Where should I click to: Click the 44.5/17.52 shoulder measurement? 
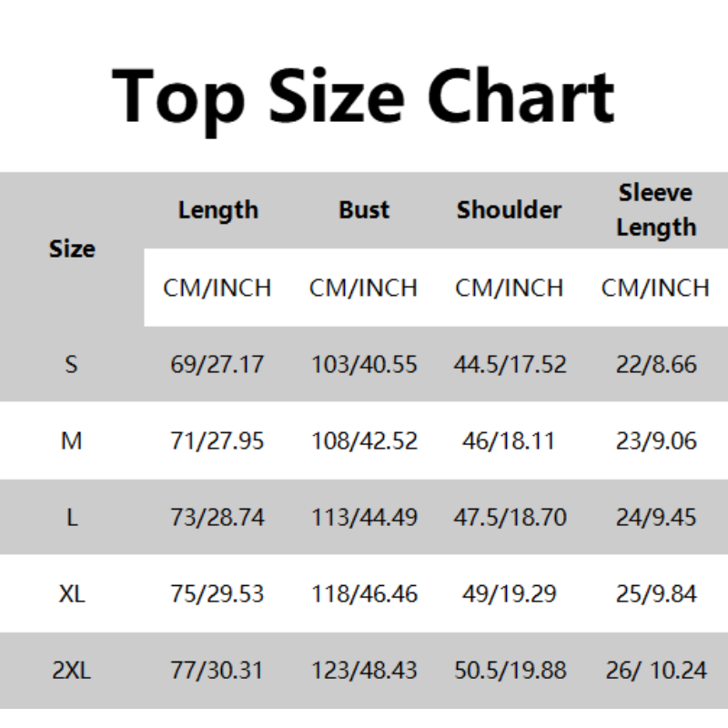pyautogui.click(x=510, y=365)
